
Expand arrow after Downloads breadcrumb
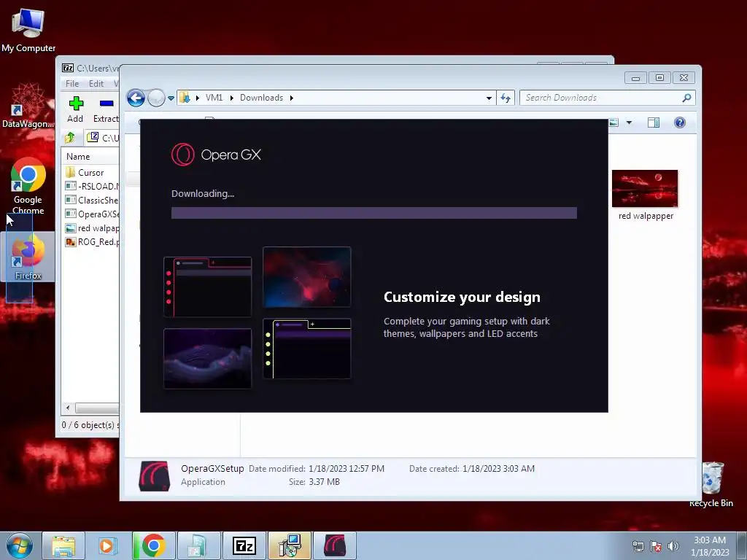tap(292, 98)
